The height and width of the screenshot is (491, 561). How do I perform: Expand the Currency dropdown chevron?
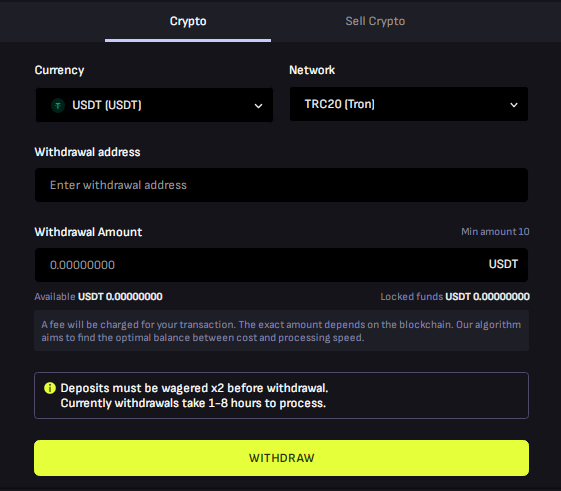click(258, 106)
